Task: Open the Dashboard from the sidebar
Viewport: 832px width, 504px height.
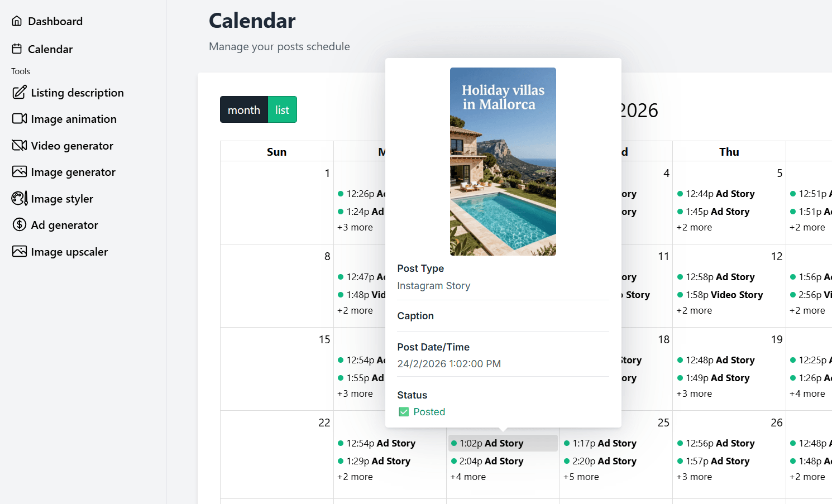Action: tap(55, 21)
